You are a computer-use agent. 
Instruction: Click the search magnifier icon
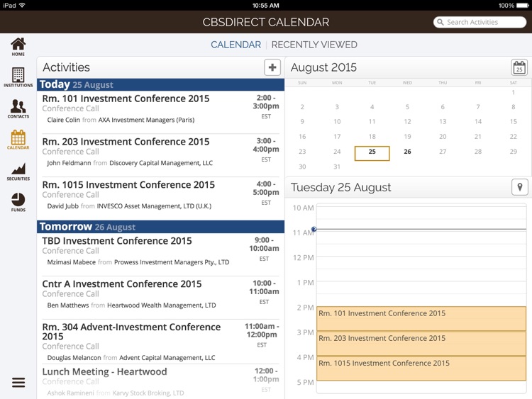440,22
